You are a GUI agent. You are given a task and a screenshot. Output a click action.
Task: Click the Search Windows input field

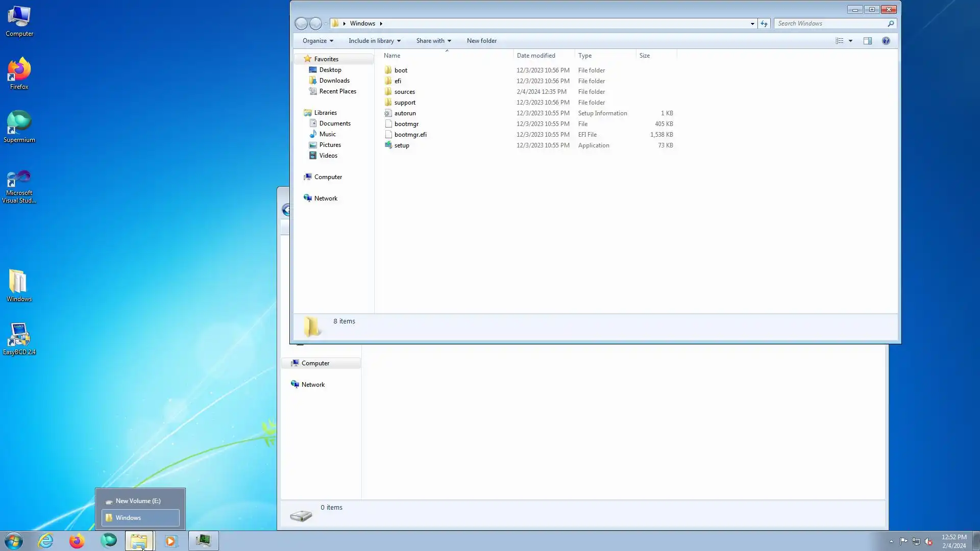829,23
